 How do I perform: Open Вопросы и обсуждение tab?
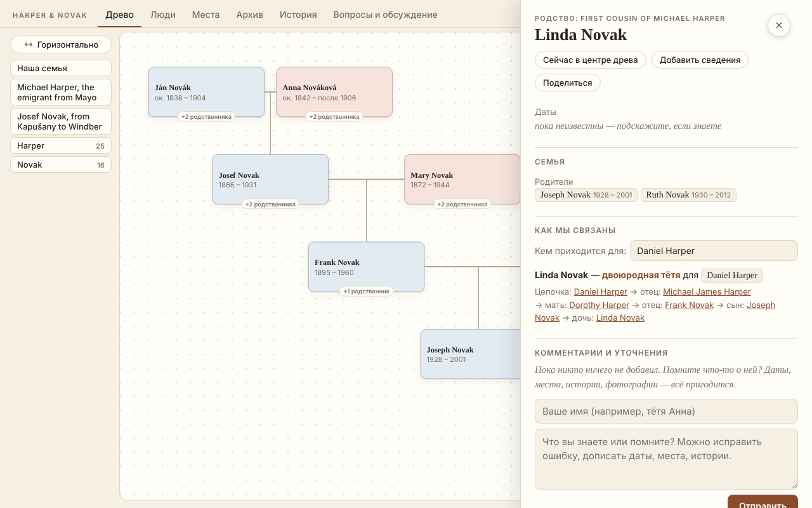tap(385, 15)
